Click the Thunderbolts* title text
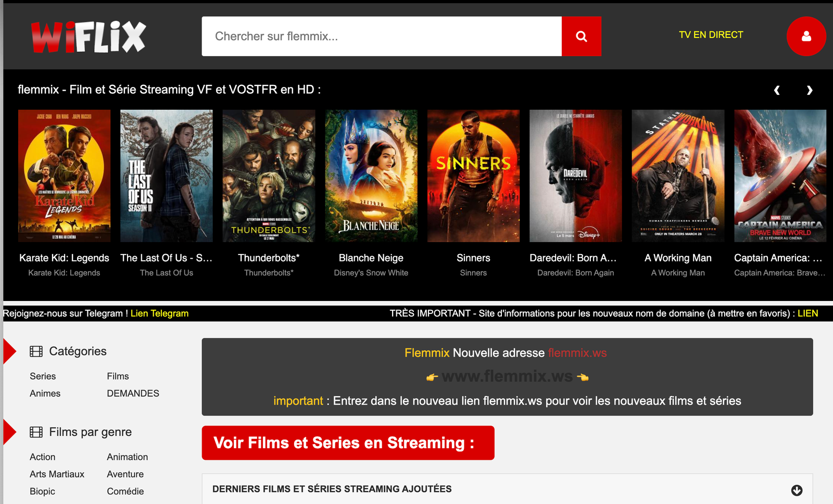Viewport: 833px width, 504px height. click(x=269, y=258)
